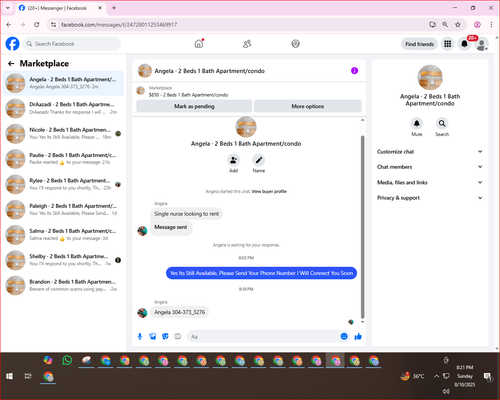Show hidden system tray icons
Image resolution: width=500 pixels, height=400 pixels.
coord(436,376)
